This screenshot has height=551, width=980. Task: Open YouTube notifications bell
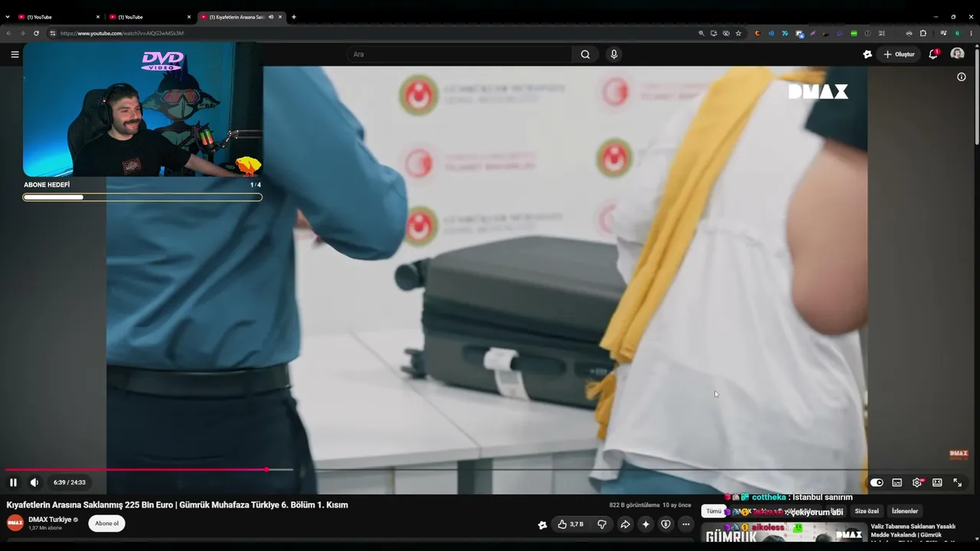933,54
